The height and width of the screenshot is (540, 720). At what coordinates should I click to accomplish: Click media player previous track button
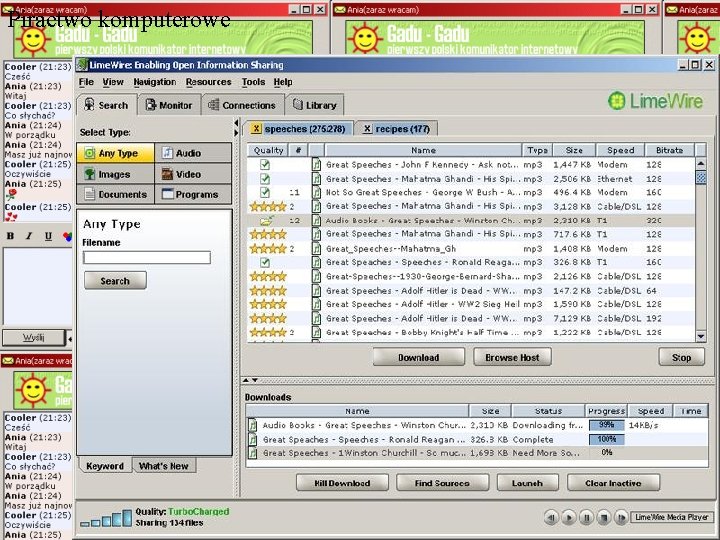coord(551,518)
